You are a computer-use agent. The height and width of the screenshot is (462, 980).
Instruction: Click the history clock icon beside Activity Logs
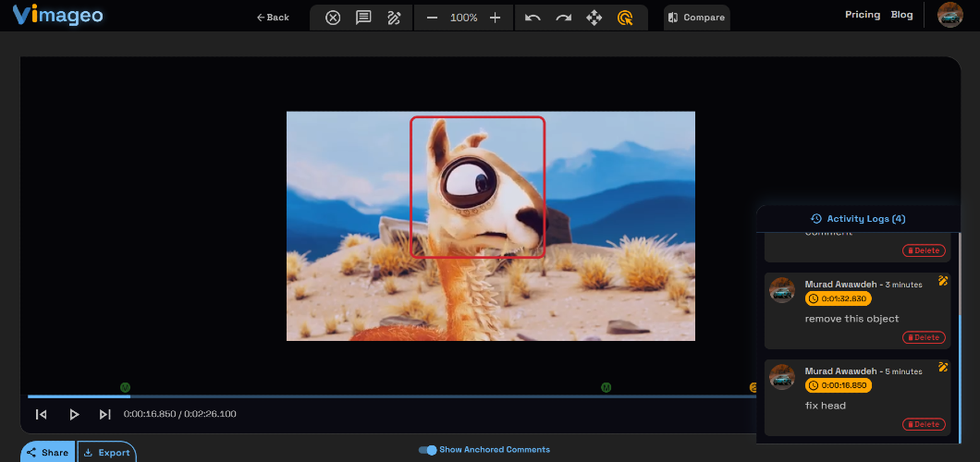[815, 218]
